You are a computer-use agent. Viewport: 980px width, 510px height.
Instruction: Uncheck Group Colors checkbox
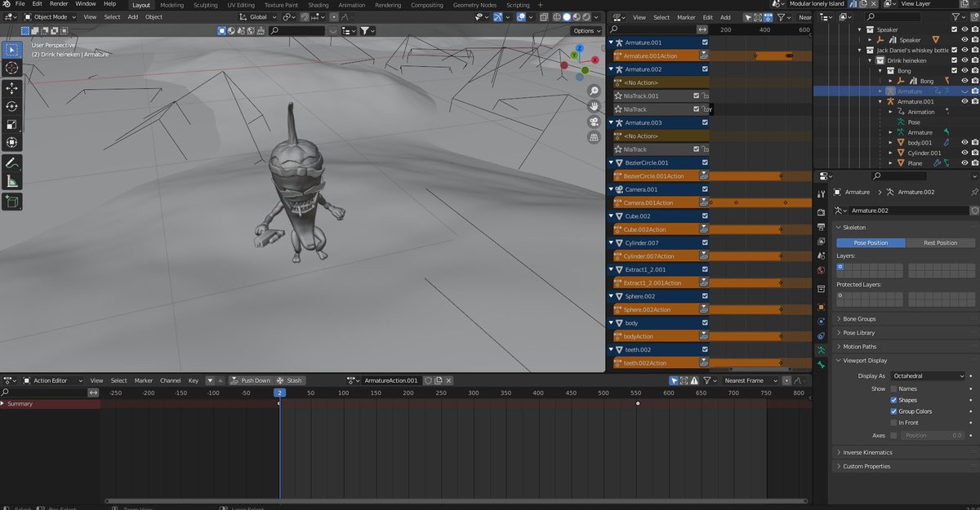pyautogui.click(x=893, y=411)
